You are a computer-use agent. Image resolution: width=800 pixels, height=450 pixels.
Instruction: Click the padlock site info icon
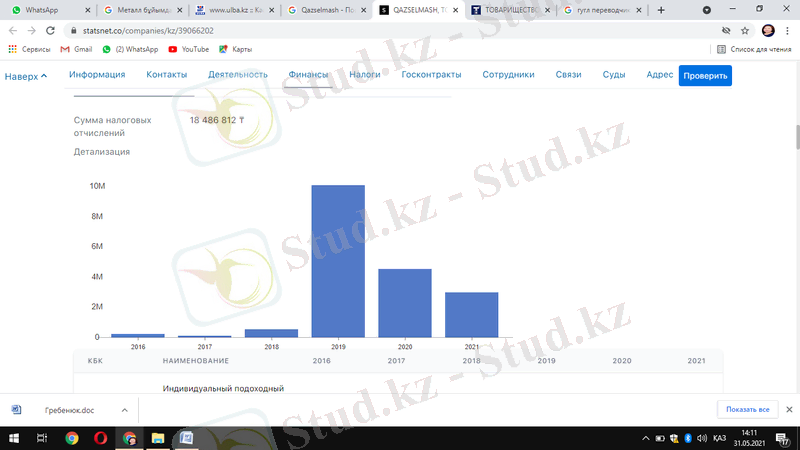(x=73, y=31)
